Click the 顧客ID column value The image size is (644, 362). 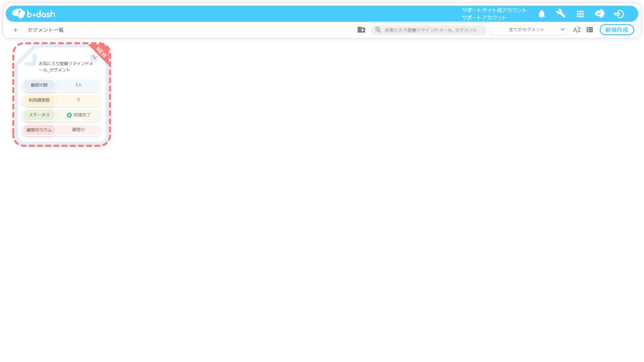[x=78, y=130]
